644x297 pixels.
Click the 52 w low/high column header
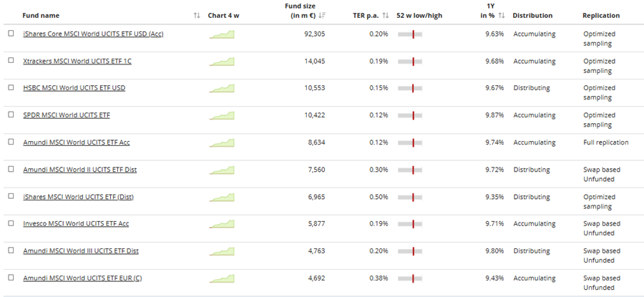(x=419, y=16)
